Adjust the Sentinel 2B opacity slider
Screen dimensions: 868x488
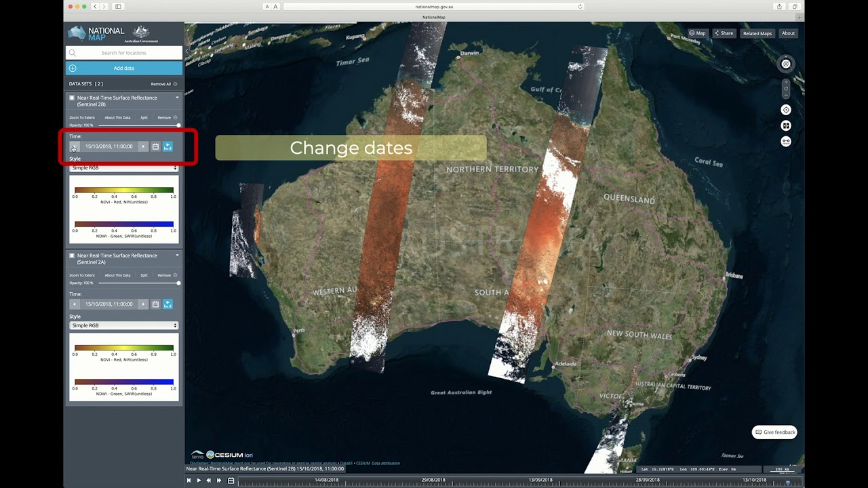tap(138, 125)
